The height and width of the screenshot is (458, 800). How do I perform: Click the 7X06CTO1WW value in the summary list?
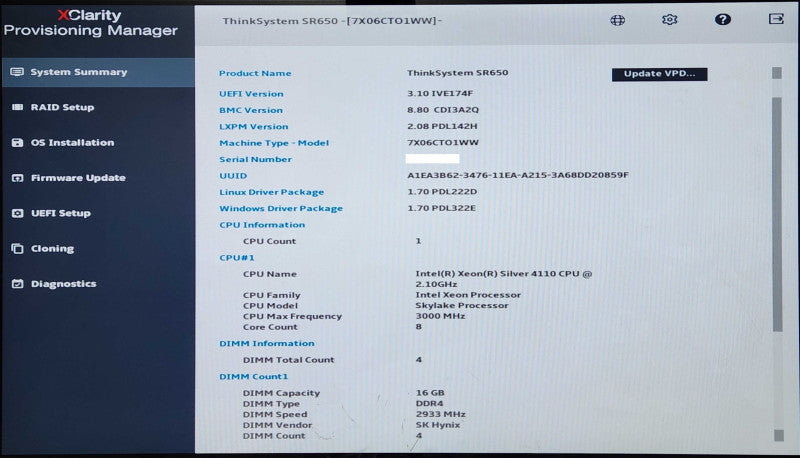(x=443, y=142)
